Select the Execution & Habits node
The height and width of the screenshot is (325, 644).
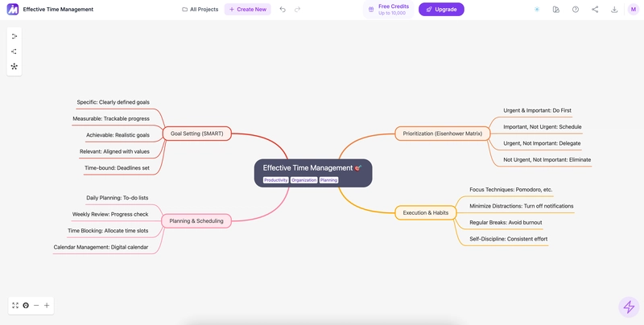[x=426, y=212]
